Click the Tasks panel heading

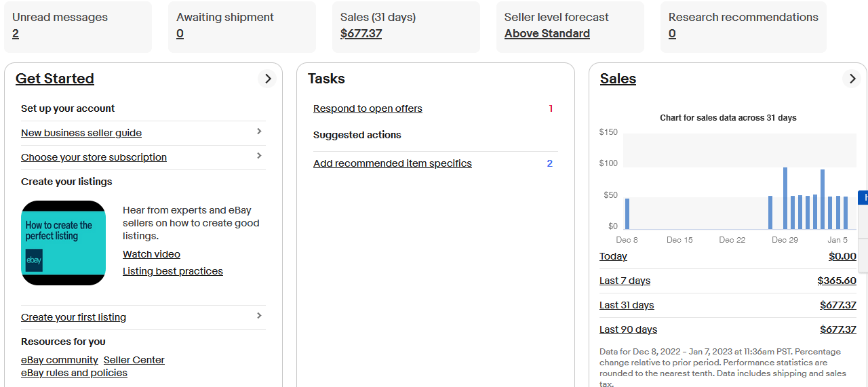click(326, 79)
